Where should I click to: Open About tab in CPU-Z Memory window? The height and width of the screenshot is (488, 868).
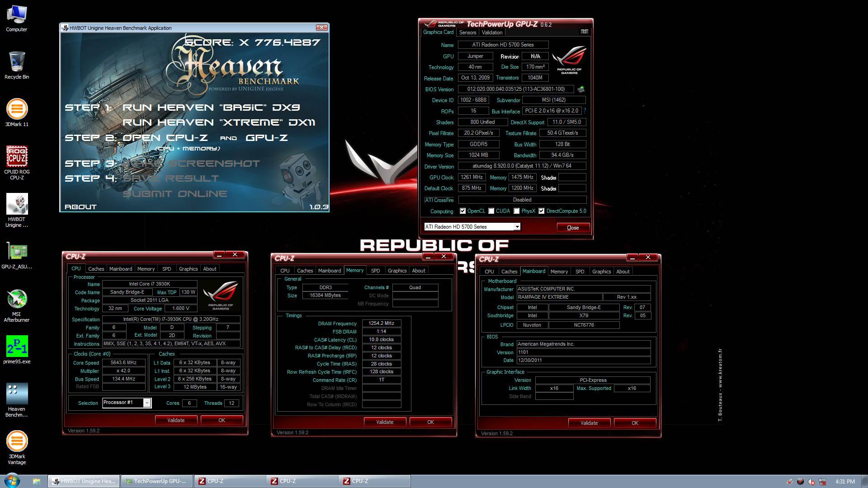(x=419, y=271)
